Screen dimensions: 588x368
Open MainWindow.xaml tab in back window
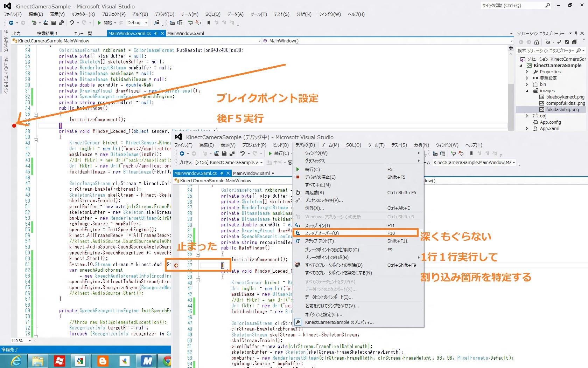(x=185, y=34)
